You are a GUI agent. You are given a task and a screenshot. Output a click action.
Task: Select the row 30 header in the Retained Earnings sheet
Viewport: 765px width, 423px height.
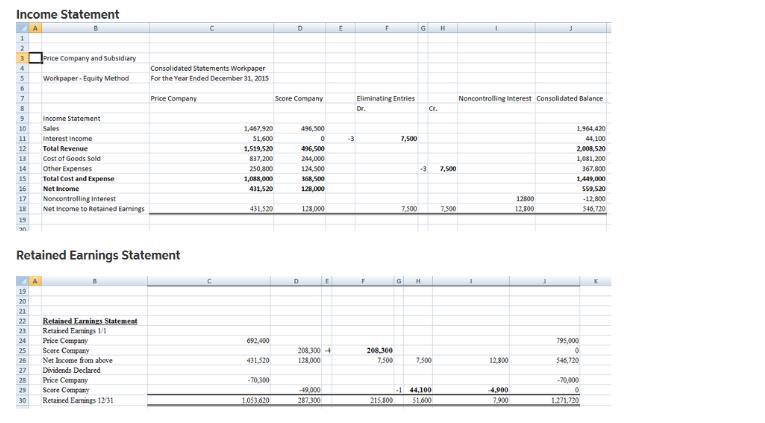coord(22,400)
